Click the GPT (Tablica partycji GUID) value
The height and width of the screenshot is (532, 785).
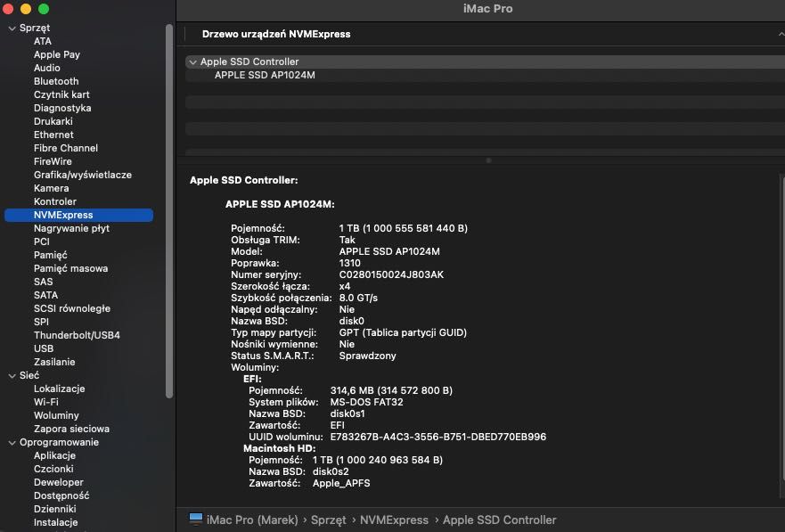pos(403,332)
